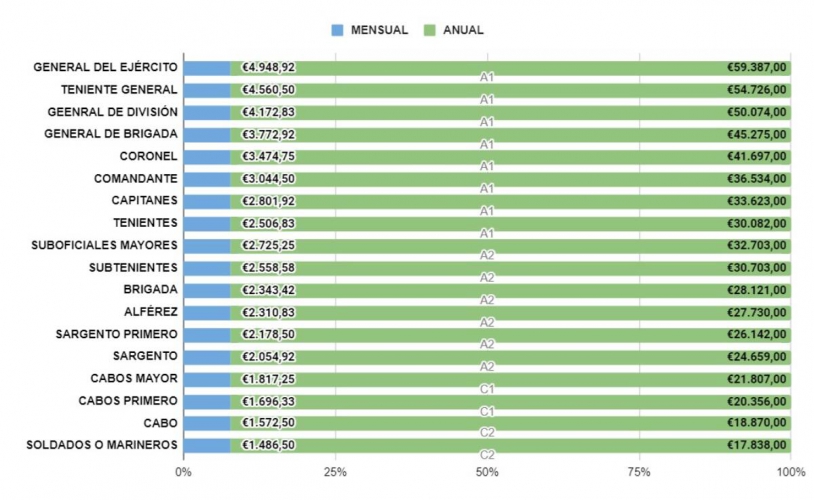
Task: Select the ANUAL legend label
Action: pos(463,30)
